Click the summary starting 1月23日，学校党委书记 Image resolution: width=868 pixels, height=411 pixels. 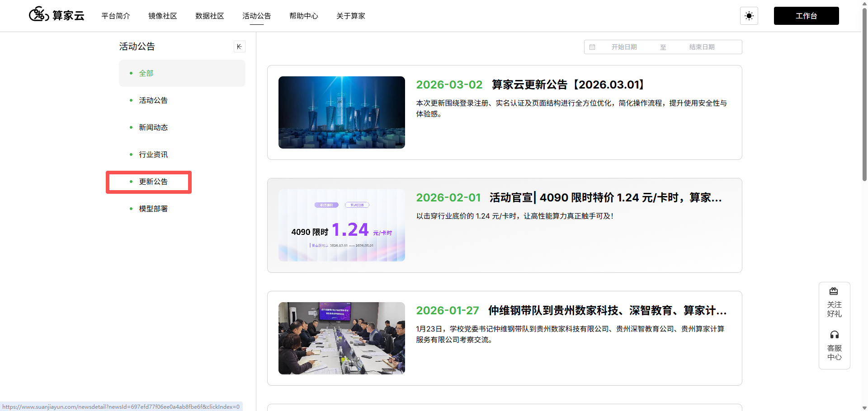pos(571,334)
